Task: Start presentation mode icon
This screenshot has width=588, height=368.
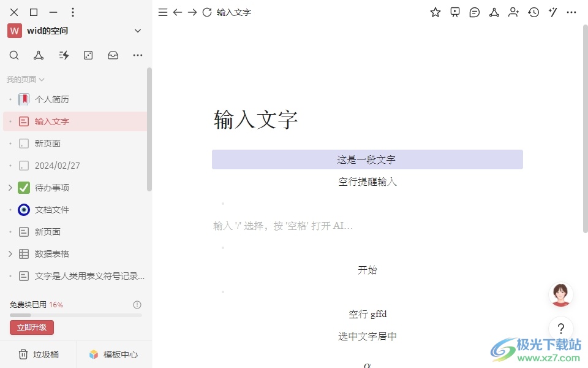Action: tap(455, 12)
